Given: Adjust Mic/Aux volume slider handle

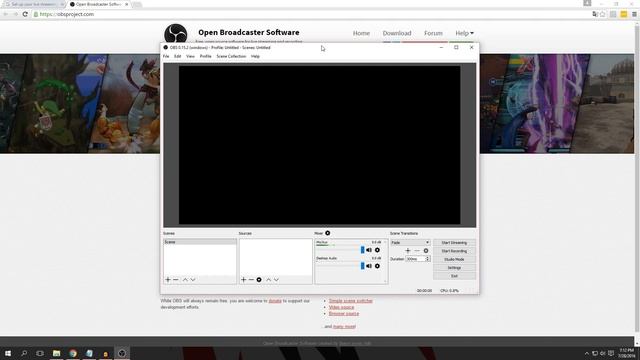Looking at the screenshot, I should coord(362,250).
